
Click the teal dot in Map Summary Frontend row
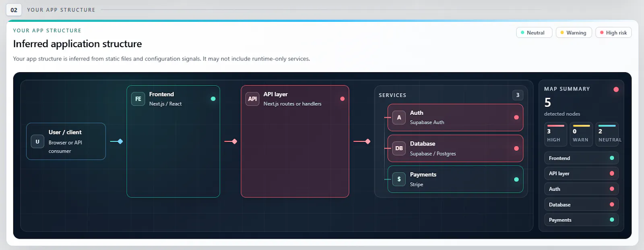point(612,158)
